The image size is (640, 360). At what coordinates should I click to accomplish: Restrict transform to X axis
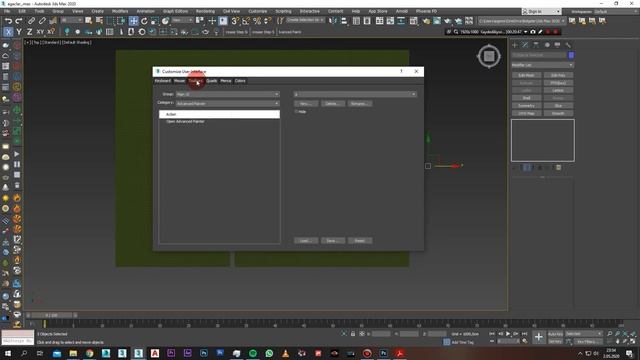(8, 32)
